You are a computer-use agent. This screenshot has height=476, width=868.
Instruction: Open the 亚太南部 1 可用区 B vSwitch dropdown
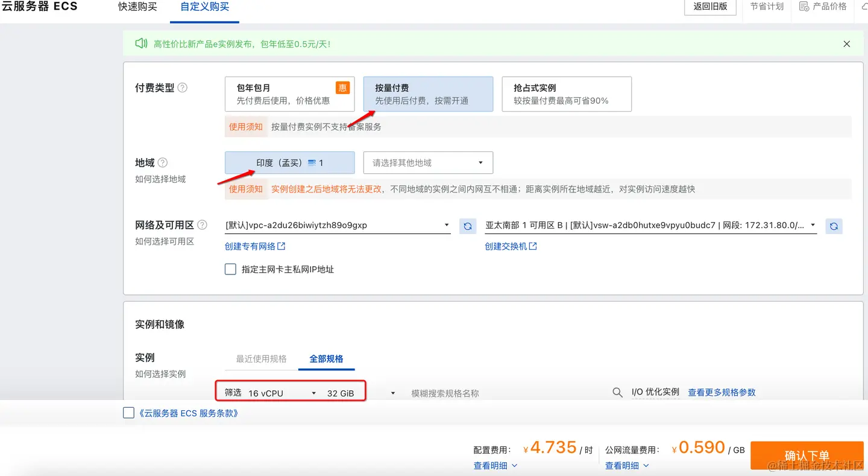coord(651,226)
